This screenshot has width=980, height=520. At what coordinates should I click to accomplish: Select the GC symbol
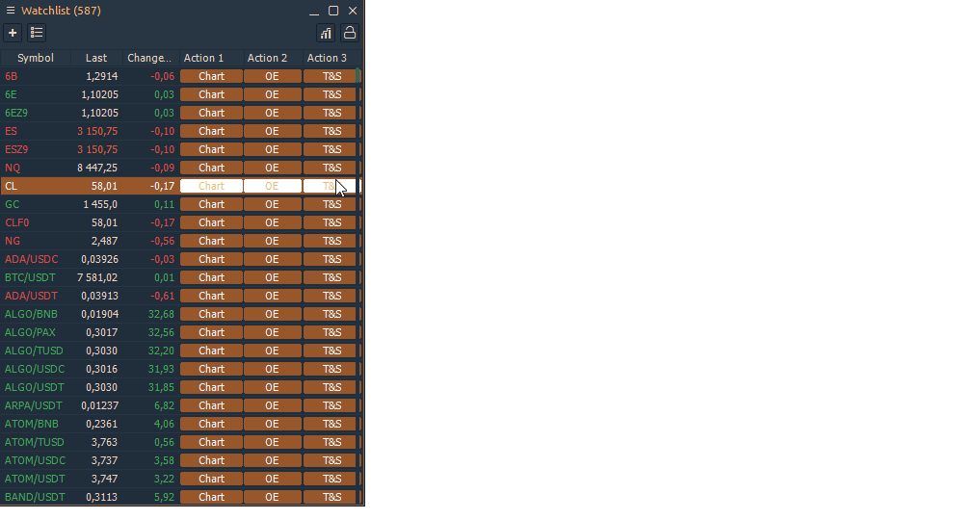tap(12, 204)
